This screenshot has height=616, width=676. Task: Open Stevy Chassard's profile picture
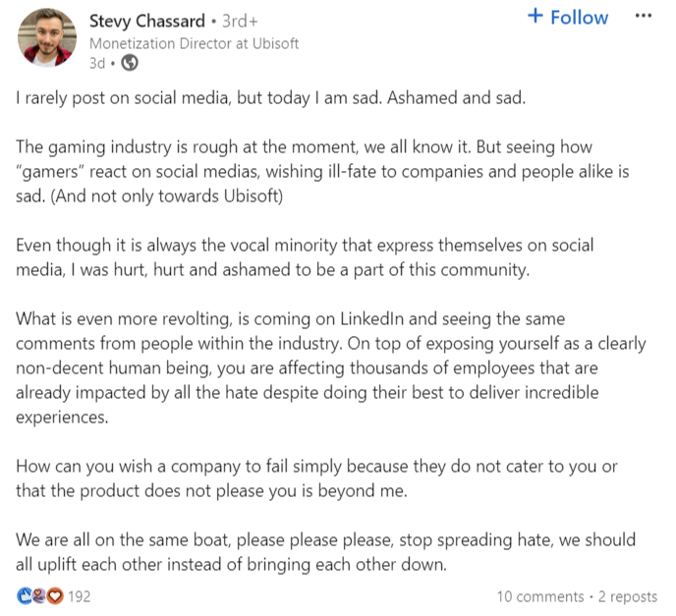[x=47, y=38]
